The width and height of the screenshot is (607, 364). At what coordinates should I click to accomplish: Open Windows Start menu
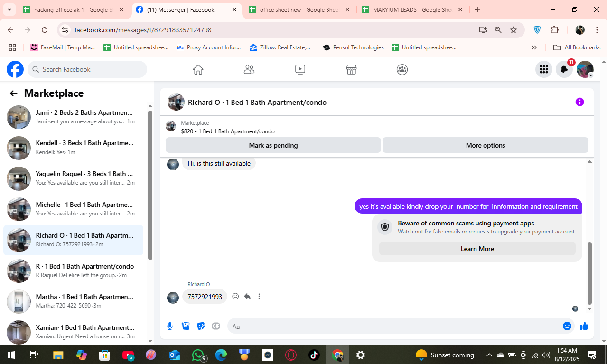coord(11,355)
